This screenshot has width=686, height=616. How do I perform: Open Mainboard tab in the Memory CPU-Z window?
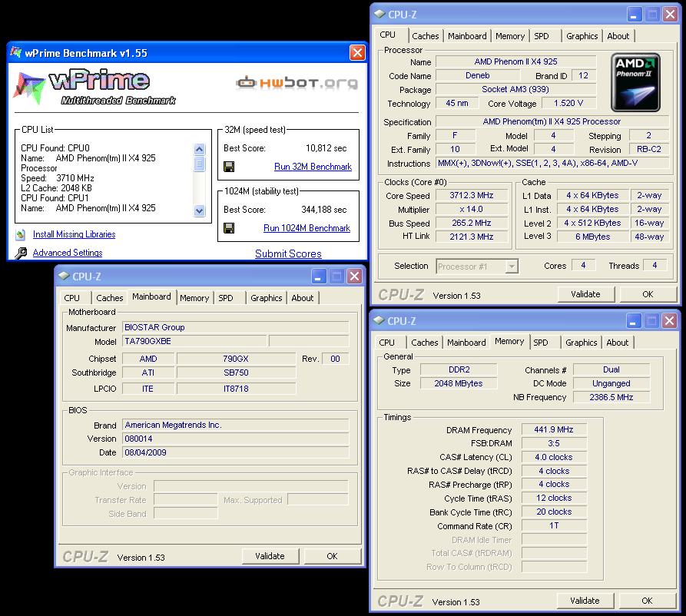click(466, 343)
